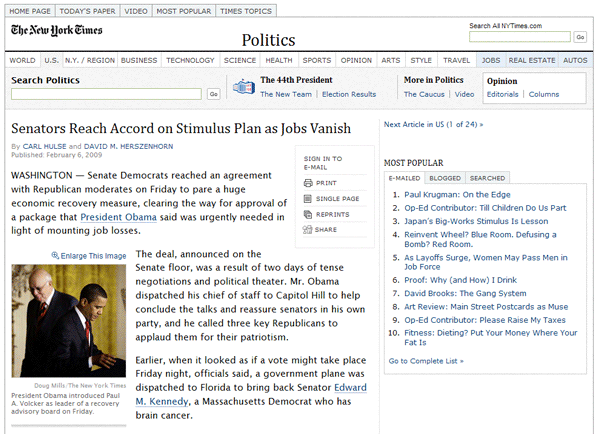Viewport: 600px width, 434px height.
Task: Go to Autos section
Action: [575, 60]
